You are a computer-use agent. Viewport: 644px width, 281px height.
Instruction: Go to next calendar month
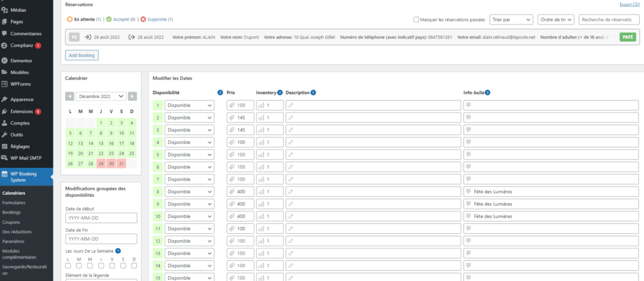[132, 96]
